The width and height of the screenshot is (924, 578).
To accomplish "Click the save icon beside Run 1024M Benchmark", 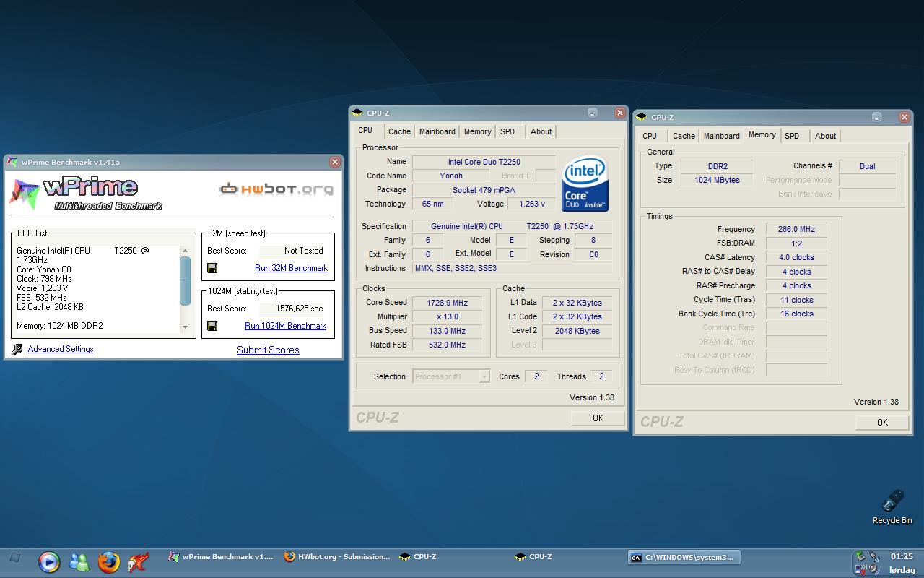I will pos(212,326).
